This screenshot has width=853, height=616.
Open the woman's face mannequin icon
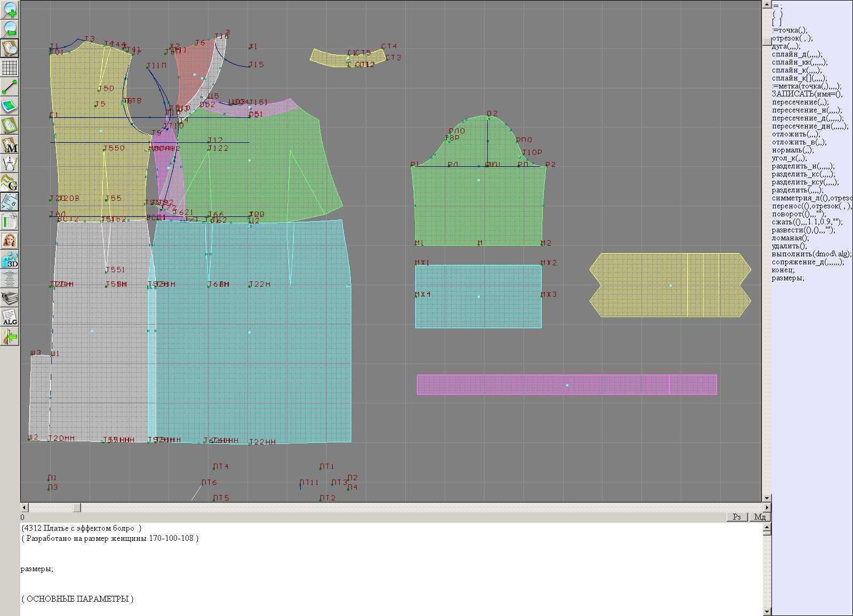click(10, 240)
